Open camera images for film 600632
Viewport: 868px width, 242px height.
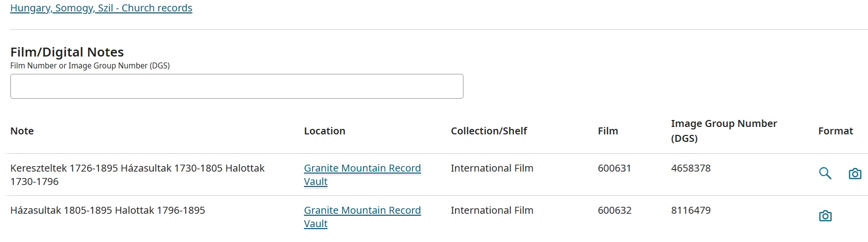825,216
